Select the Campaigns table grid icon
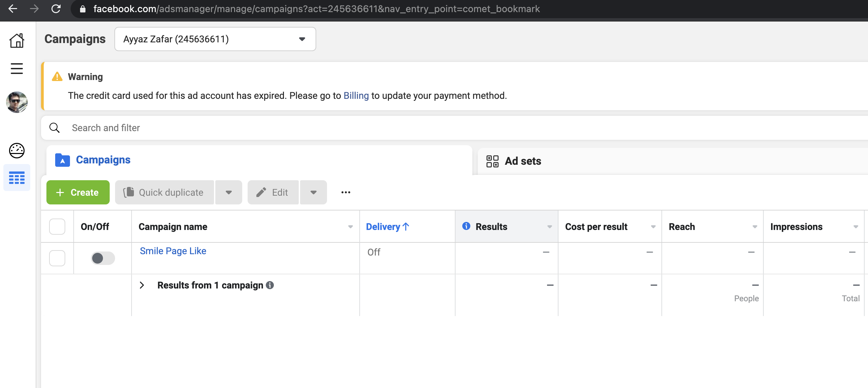Viewport: 868px width, 388px height. (16, 178)
